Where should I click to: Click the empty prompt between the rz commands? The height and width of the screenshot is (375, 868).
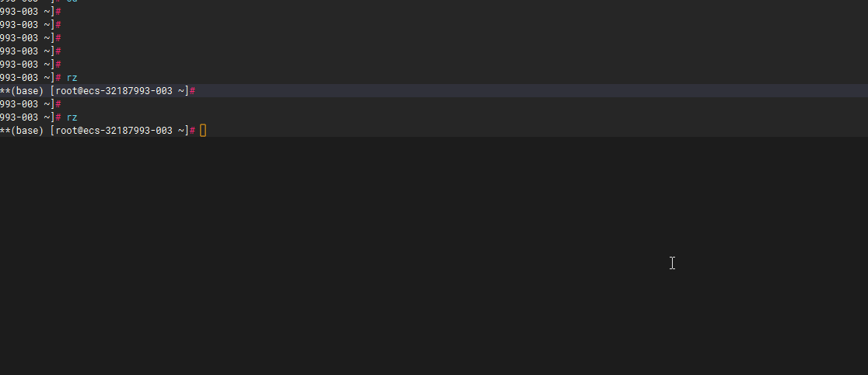tap(30, 104)
